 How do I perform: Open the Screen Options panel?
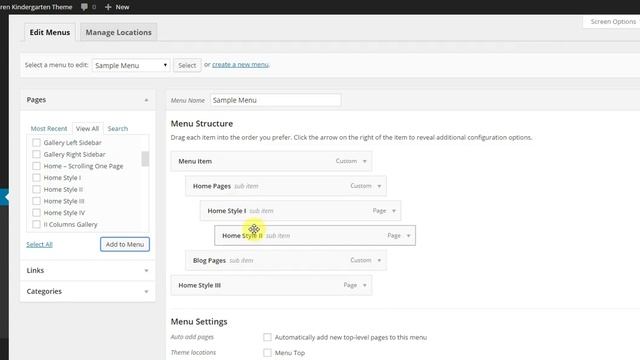coord(613,22)
